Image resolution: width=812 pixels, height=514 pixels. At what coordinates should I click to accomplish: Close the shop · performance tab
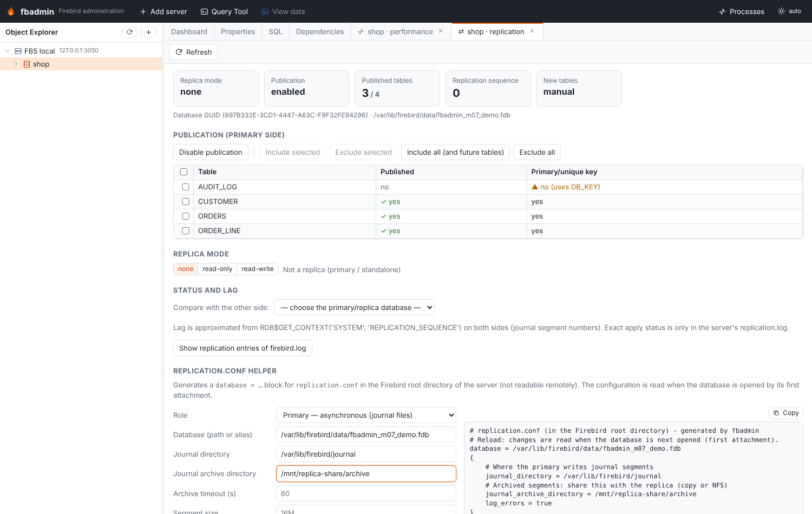[441, 31]
